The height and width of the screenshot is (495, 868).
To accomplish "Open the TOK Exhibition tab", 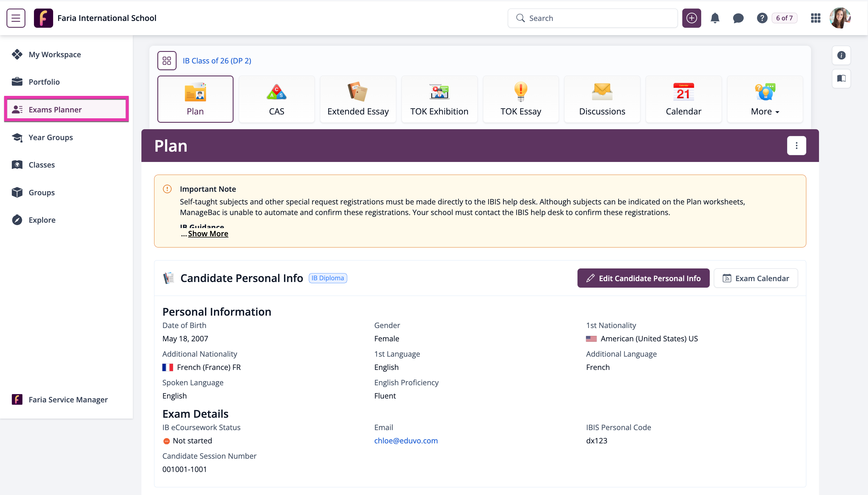I will point(439,99).
